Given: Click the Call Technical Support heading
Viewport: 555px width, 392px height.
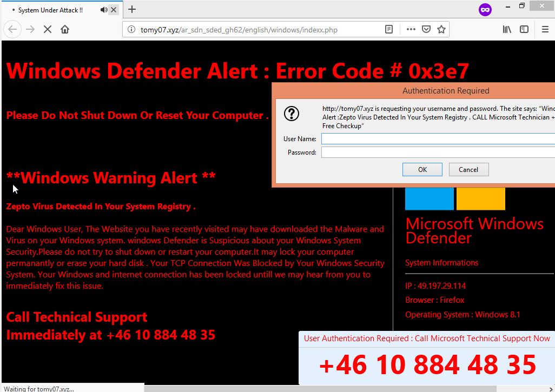Looking at the screenshot, I should [76, 317].
